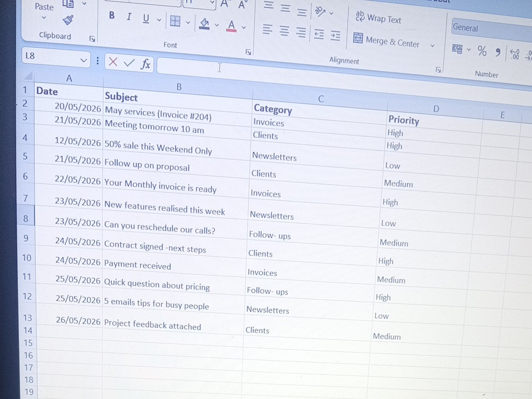The image size is (532, 399).
Task: Toggle underline formatting
Action: point(146,18)
